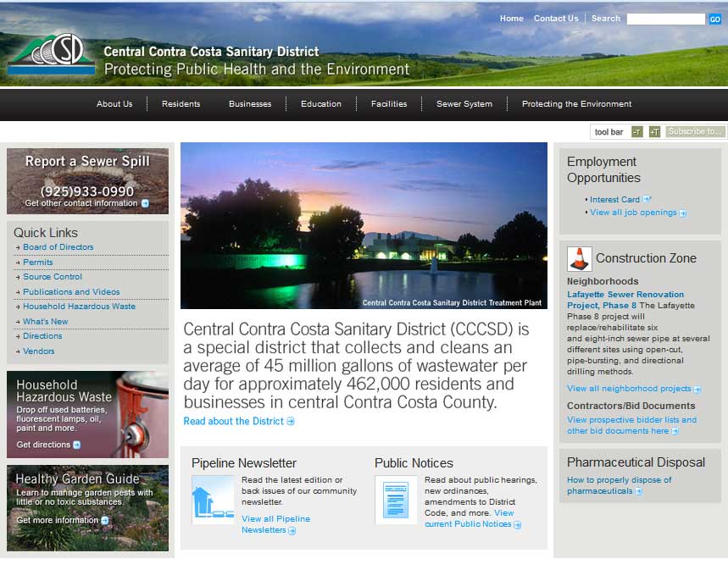Click Get more information in Garden Guide
This screenshot has width=728, height=564.
(x=57, y=521)
